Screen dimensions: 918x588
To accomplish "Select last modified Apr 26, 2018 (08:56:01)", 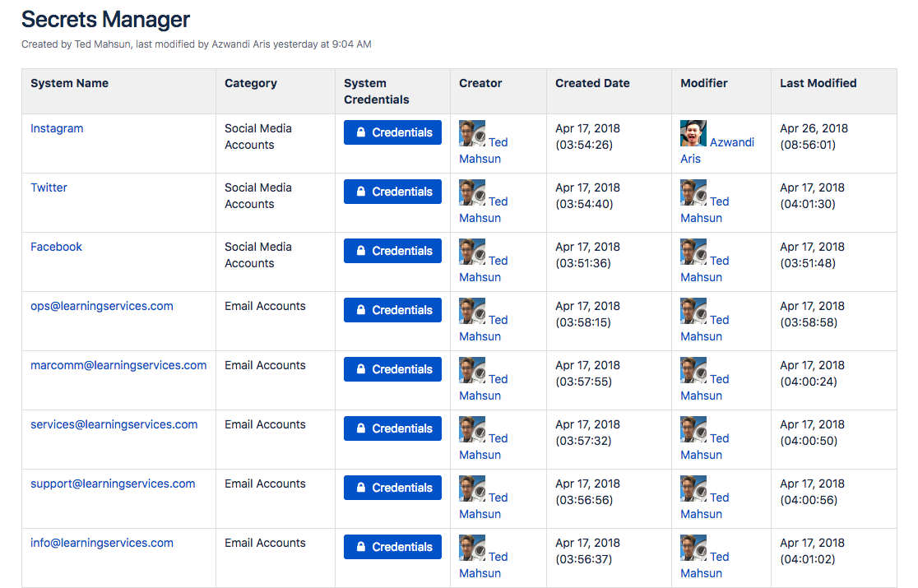I will coord(814,137).
